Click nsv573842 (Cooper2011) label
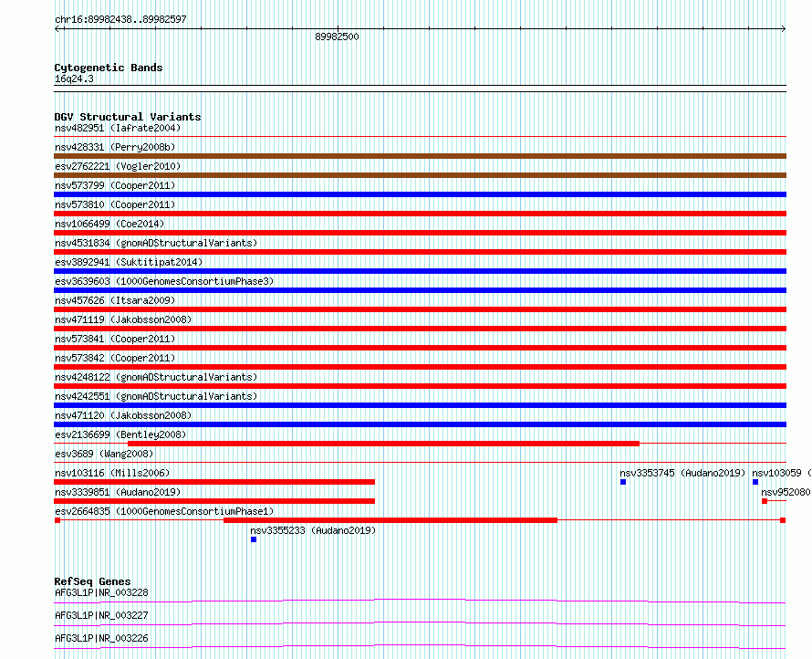Viewport: 812px width, 659px height. 115,358
